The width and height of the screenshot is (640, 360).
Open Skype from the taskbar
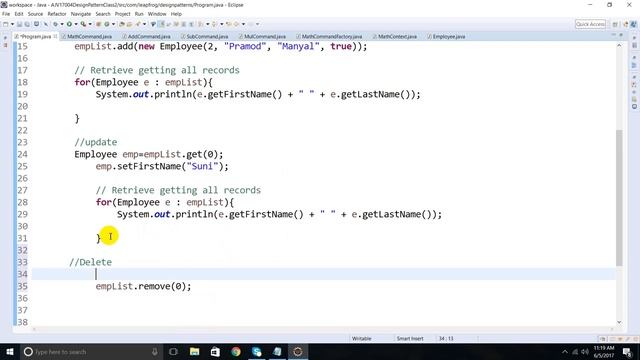point(256,351)
